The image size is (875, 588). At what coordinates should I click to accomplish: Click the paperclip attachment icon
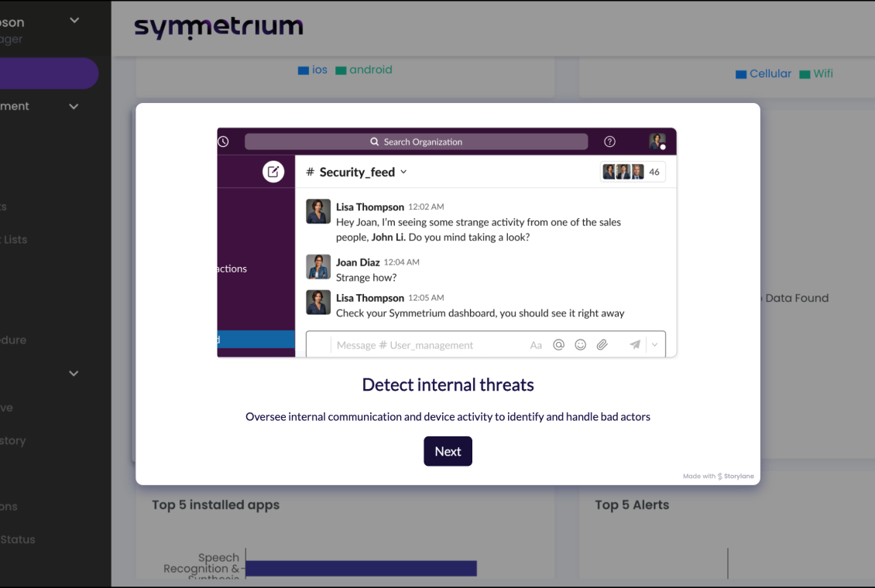pos(602,344)
